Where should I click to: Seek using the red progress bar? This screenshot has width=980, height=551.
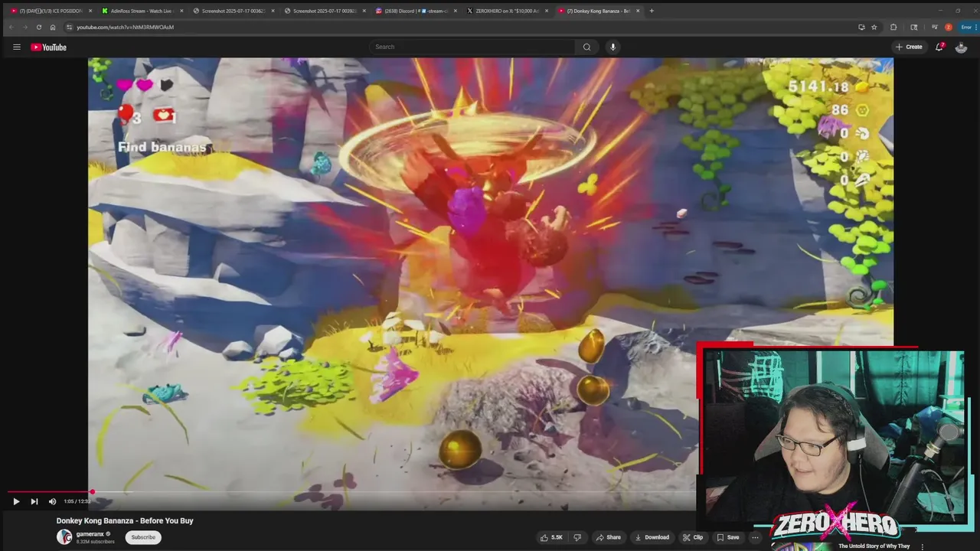[x=49, y=492]
